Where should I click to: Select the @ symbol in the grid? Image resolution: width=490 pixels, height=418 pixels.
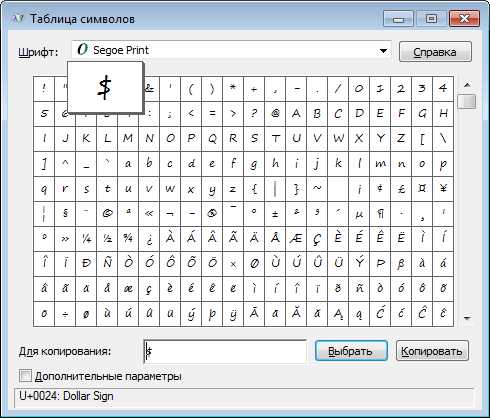point(275,114)
